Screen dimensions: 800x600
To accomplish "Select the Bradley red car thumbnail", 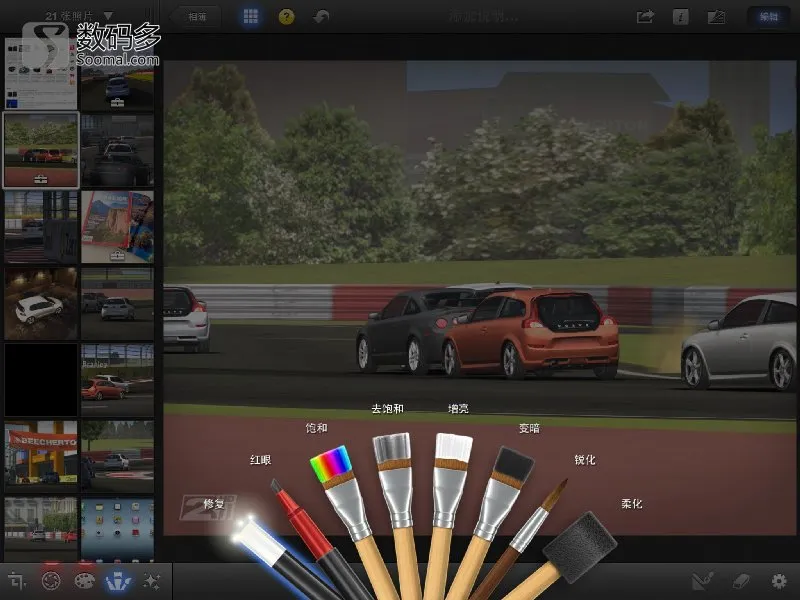I will click(117, 380).
